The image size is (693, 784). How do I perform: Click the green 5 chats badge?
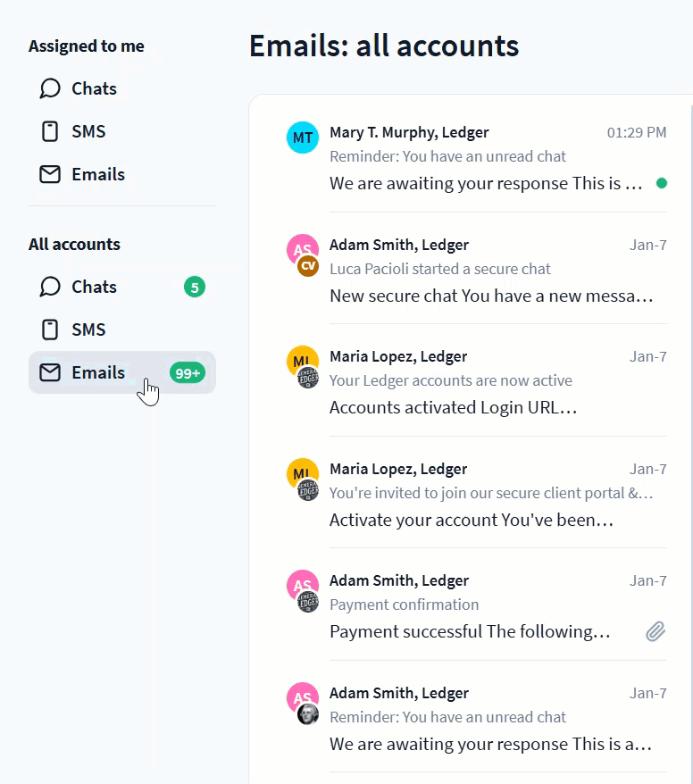pyautogui.click(x=195, y=287)
